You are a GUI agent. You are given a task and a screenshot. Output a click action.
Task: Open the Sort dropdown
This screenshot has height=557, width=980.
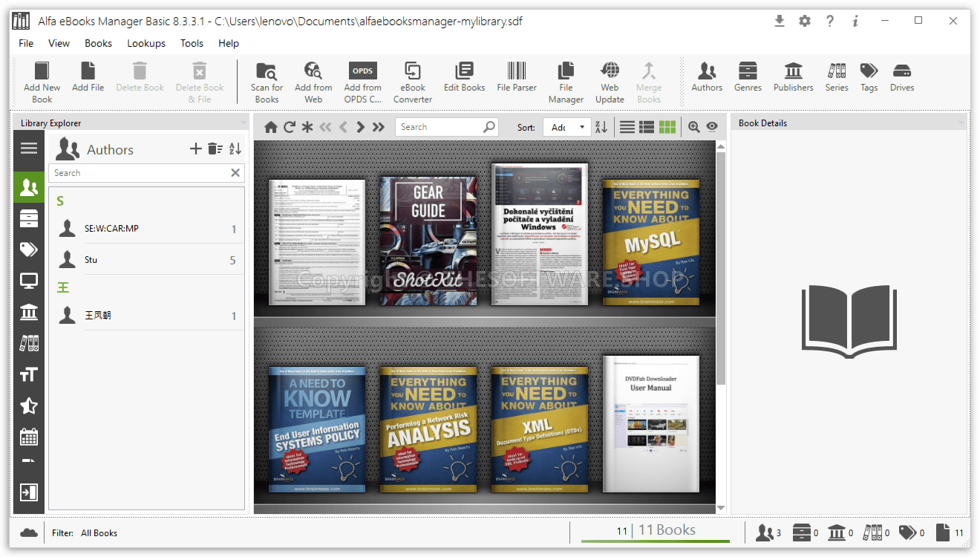(x=567, y=127)
